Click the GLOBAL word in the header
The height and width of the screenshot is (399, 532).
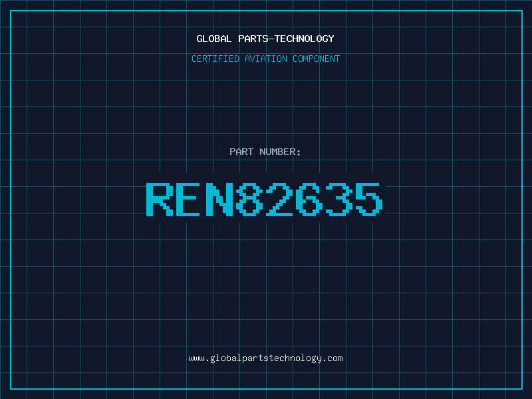pos(213,39)
